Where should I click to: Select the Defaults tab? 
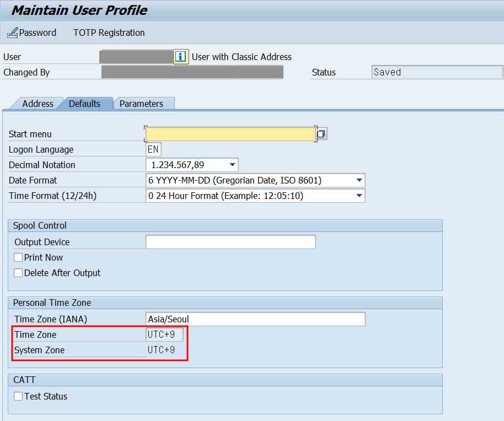[84, 104]
